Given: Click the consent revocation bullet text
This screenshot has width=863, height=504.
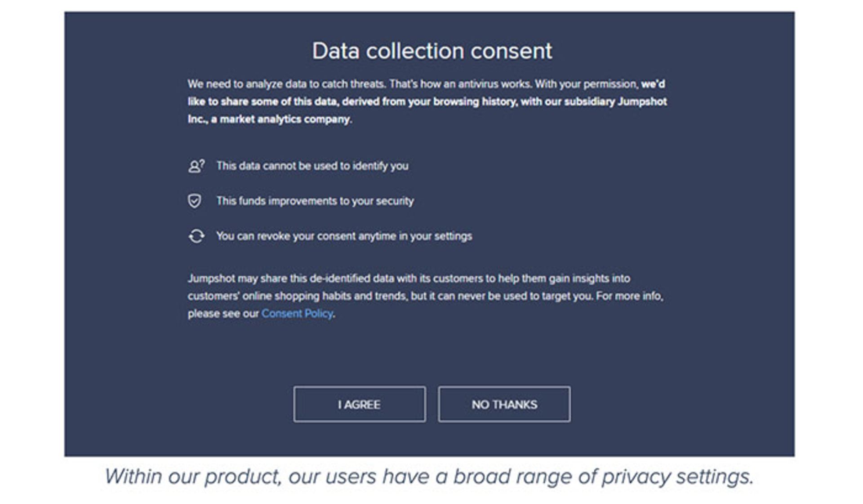Looking at the screenshot, I should [x=345, y=235].
